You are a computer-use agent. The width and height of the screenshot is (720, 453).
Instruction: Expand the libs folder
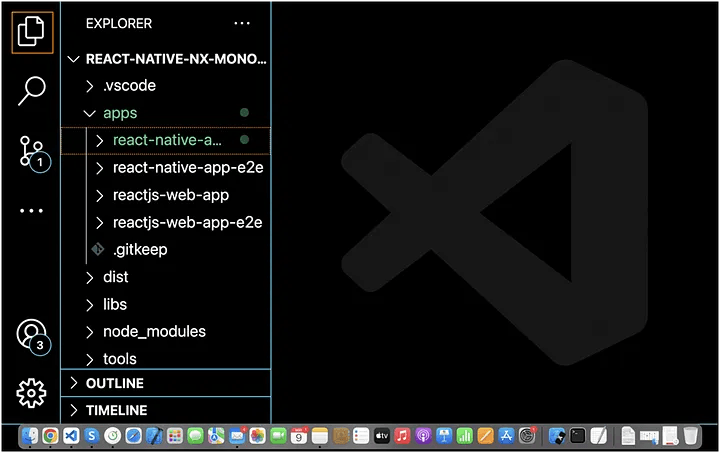pyautogui.click(x=166, y=304)
